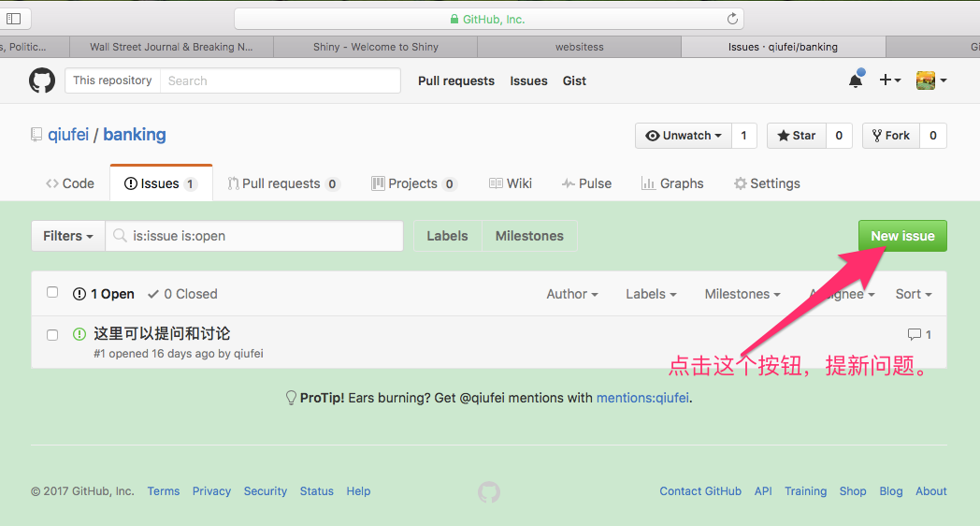Open the Graphs tab
Viewport: 980px width, 526px height.
672,183
